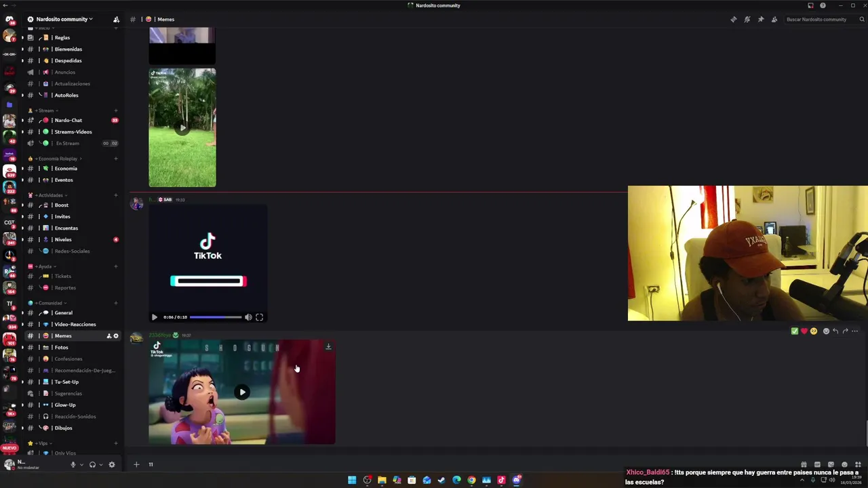Add green checkmark reaction to message
The image size is (868, 488).
[795, 331]
